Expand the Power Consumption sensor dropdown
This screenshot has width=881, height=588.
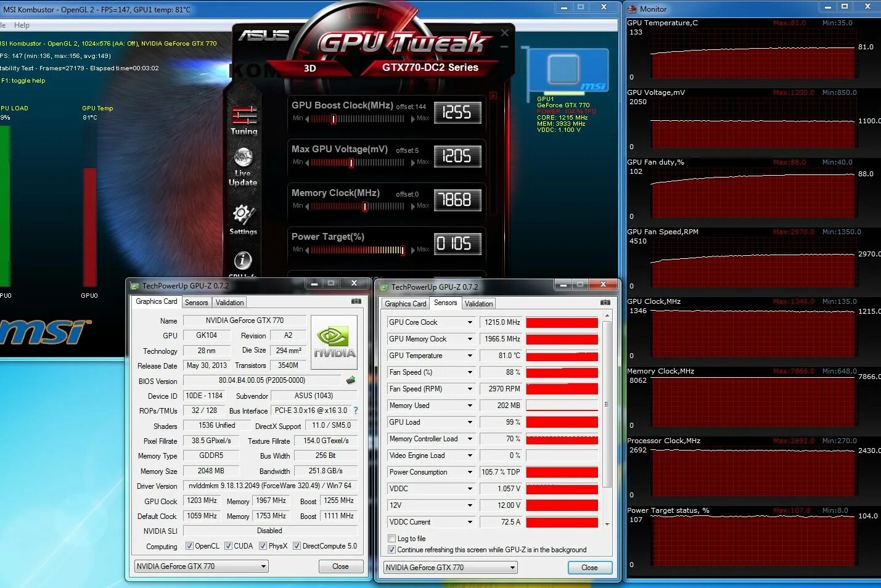[x=470, y=472]
